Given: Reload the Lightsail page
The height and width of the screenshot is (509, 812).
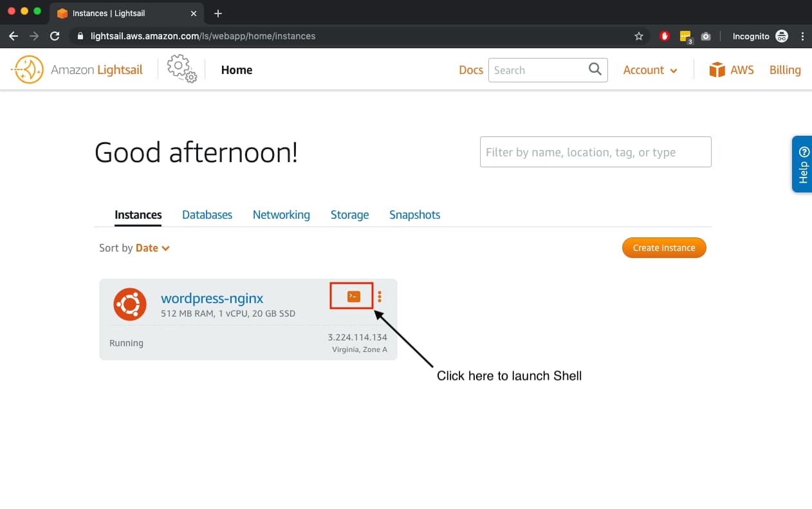Looking at the screenshot, I should coord(55,36).
